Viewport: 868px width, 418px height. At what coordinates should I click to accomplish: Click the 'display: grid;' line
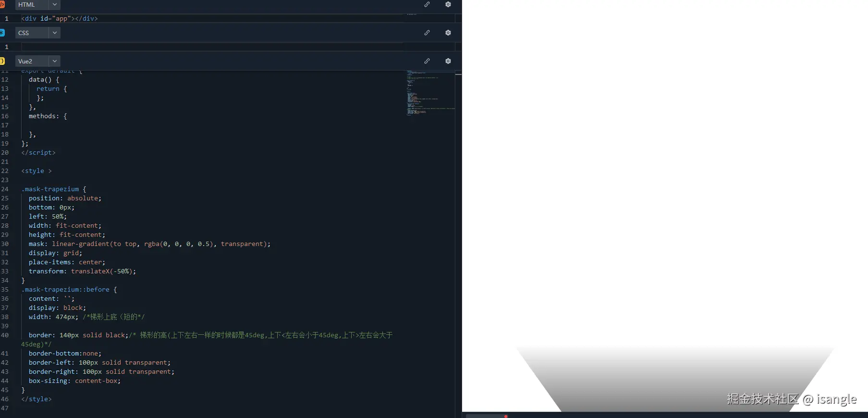[x=55, y=253]
